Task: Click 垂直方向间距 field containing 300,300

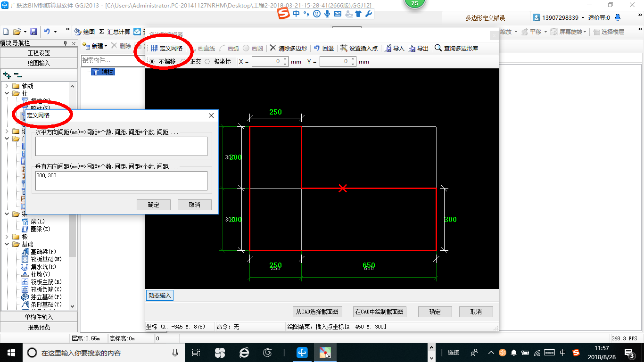Action: tap(121, 181)
